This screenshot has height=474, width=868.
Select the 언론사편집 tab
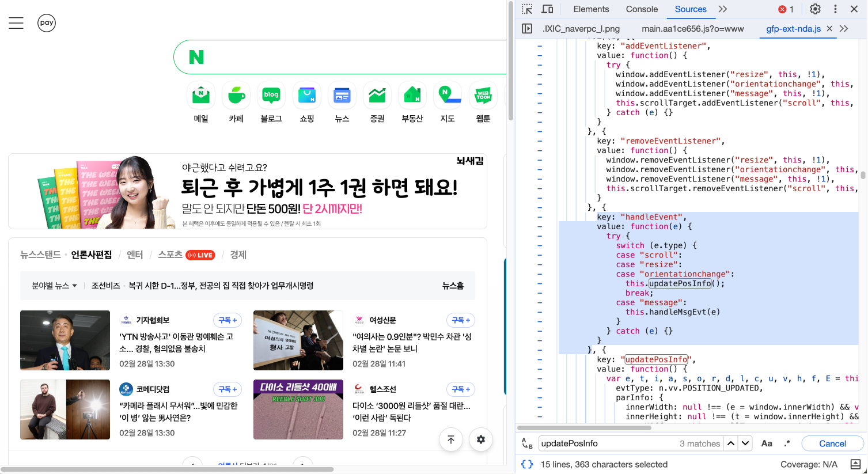tap(92, 255)
